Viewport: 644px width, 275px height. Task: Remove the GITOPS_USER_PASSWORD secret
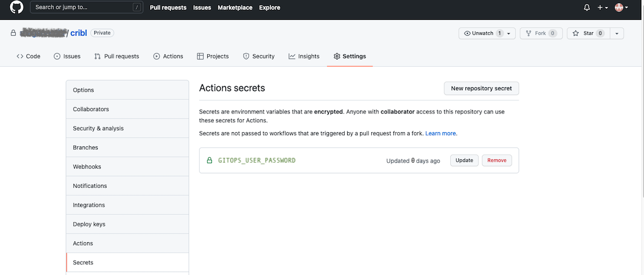coord(497,160)
